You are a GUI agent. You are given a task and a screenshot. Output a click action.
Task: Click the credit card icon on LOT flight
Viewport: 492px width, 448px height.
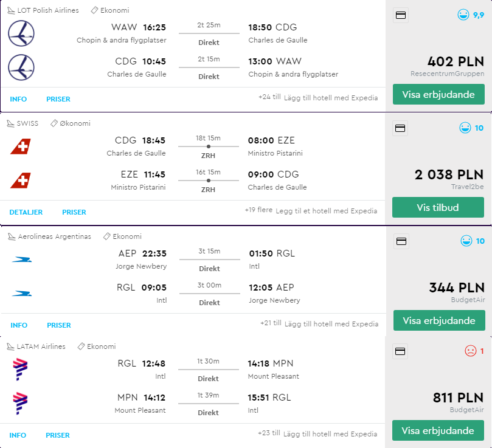pos(401,15)
